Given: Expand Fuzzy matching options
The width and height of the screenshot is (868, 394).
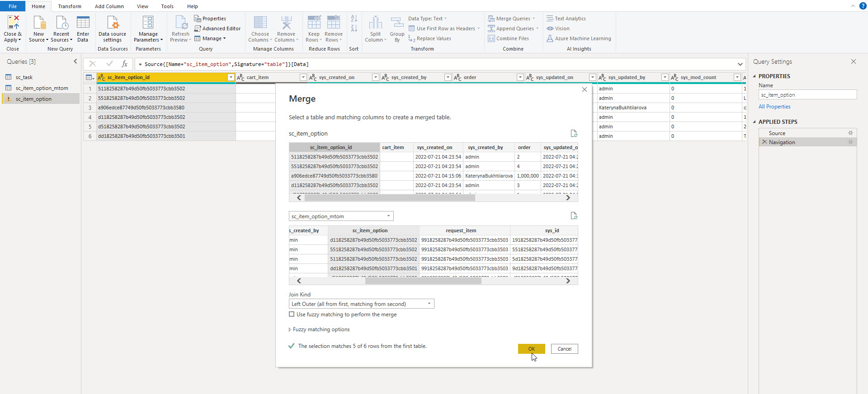Looking at the screenshot, I should (290, 330).
